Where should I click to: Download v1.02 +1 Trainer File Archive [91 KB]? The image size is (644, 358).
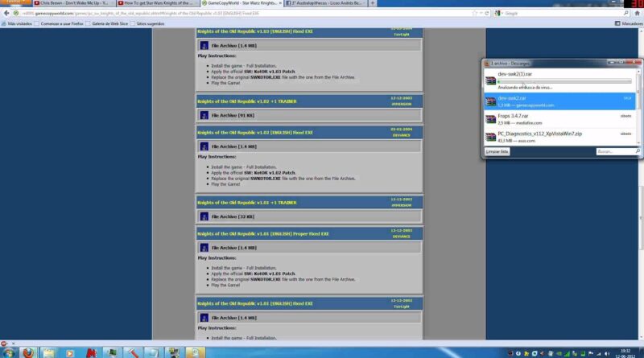233,115
